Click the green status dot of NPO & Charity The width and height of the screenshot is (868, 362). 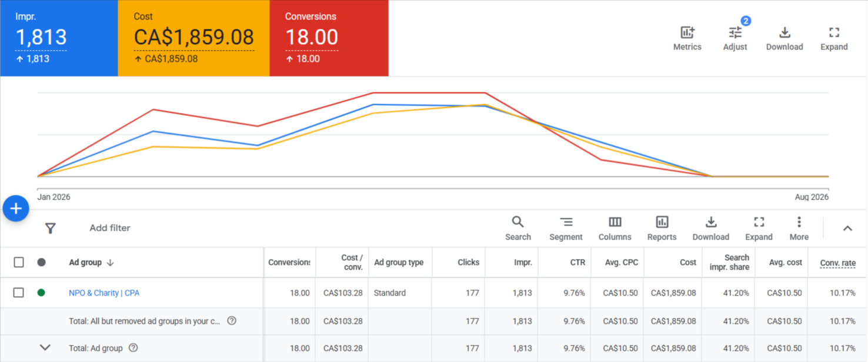(41, 293)
